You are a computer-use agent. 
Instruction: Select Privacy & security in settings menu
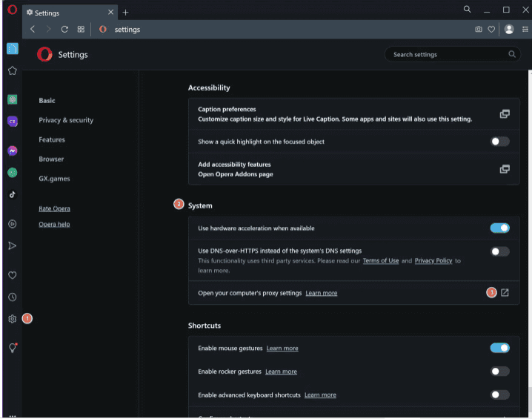click(66, 120)
